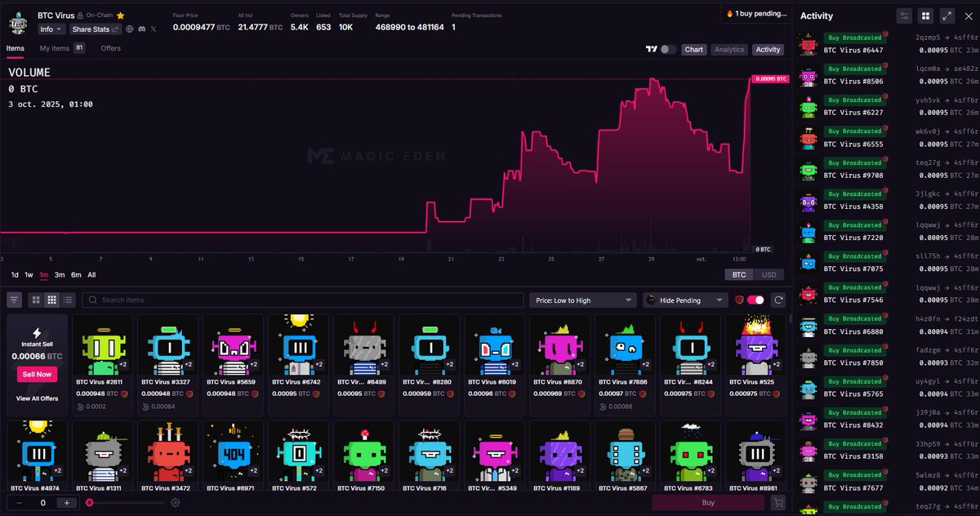This screenshot has width=980, height=516.
Task: Switch to the Analytics view tab
Action: point(729,50)
